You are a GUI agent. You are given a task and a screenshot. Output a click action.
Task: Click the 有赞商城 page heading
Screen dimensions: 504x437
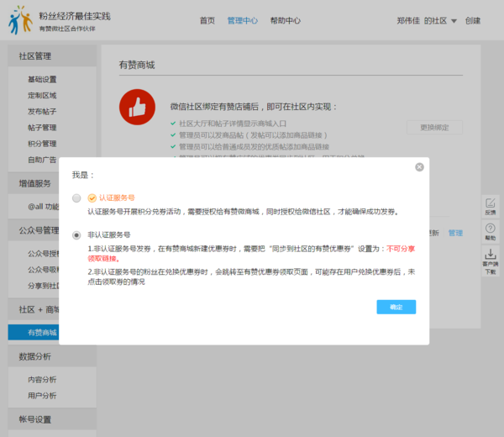[137, 65]
